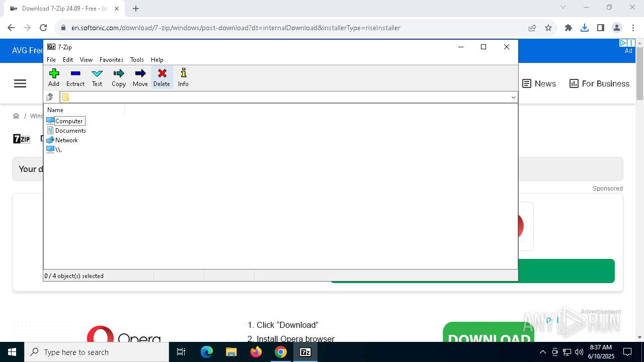The width and height of the screenshot is (644, 362).
Task: Expand the address bar path dropdown
Action: 513,97
